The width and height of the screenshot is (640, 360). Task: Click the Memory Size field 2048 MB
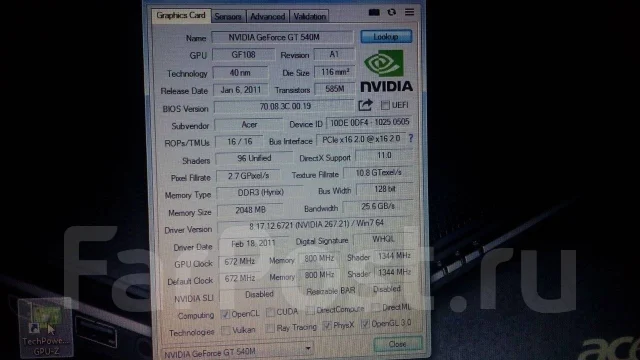(250, 210)
